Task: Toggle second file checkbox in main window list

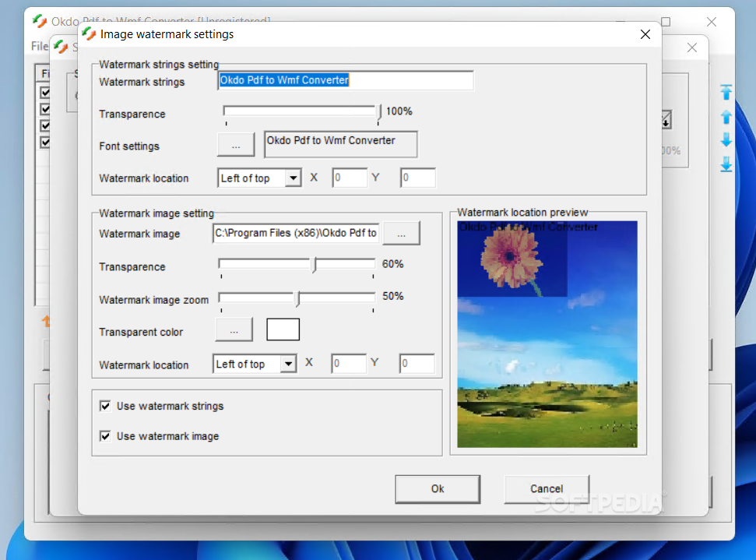Action: point(45,109)
